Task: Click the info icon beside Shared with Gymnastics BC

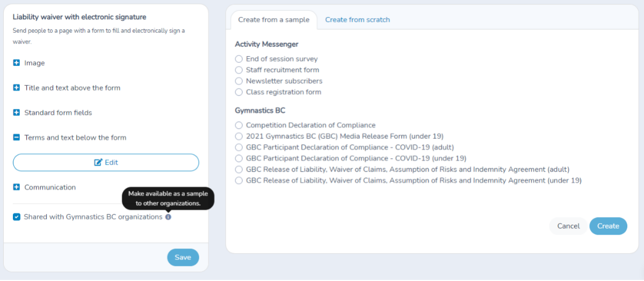Action: [168, 217]
